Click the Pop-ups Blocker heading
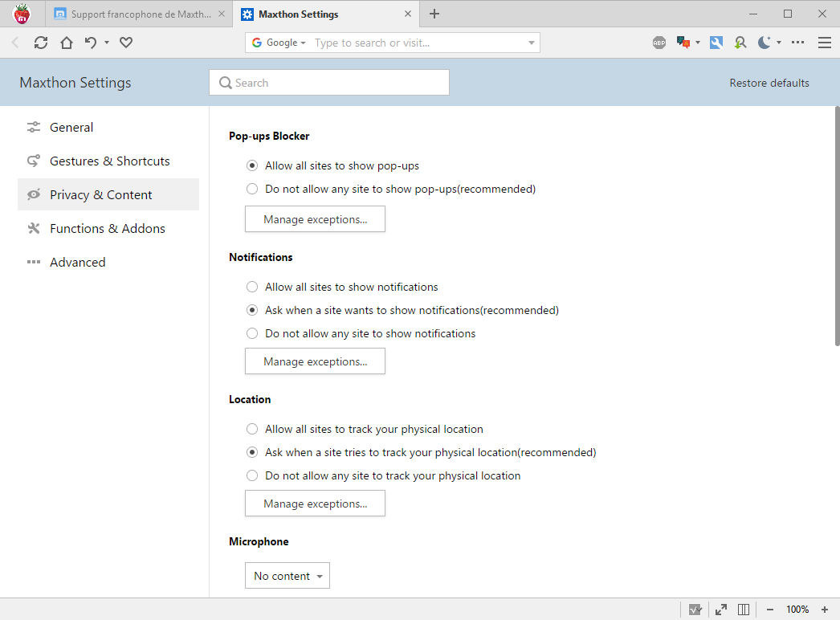This screenshot has height=620, width=840. pyautogui.click(x=269, y=136)
